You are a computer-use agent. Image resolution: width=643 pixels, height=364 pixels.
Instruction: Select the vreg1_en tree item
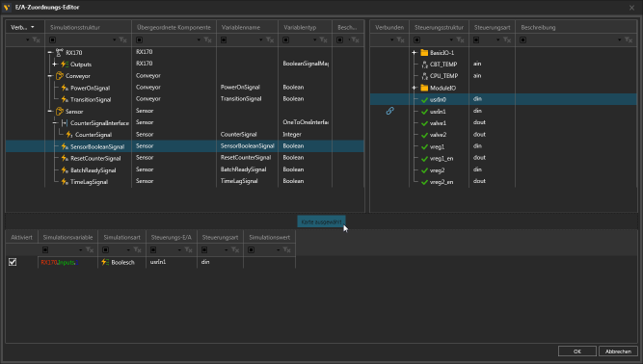click(441, 158)
